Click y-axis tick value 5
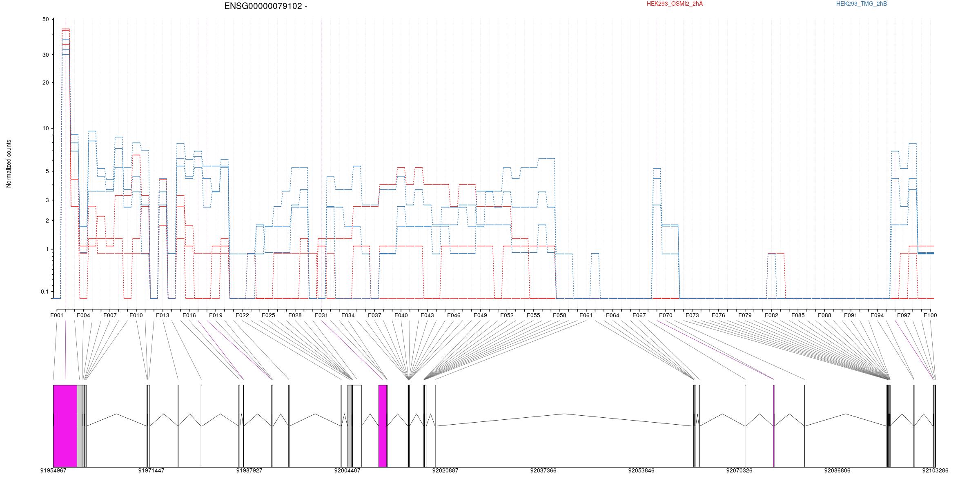Image resolution: width=980 pixels, height=490 pixels. click(47, 171)
